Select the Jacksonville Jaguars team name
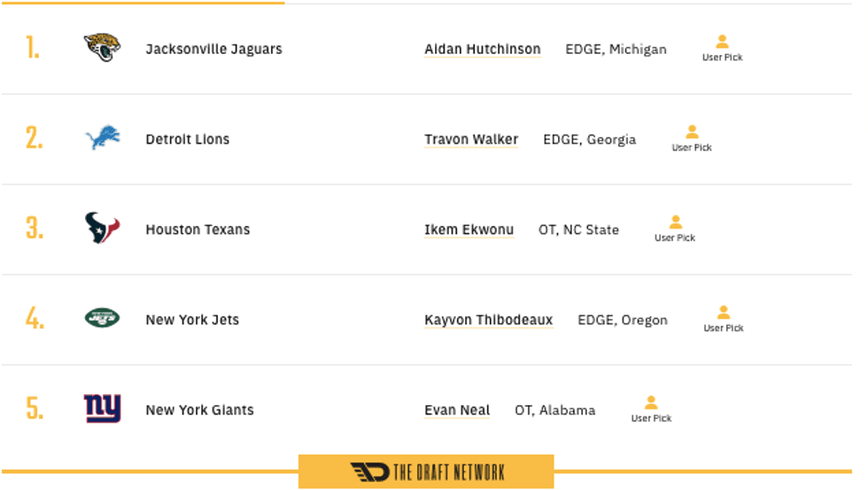 tap(213, 50)
